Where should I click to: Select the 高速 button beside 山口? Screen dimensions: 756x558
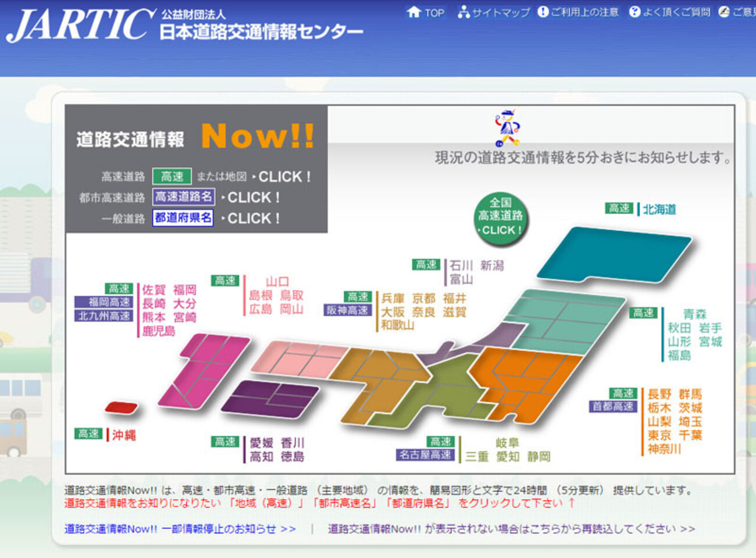tap(225, 280)
